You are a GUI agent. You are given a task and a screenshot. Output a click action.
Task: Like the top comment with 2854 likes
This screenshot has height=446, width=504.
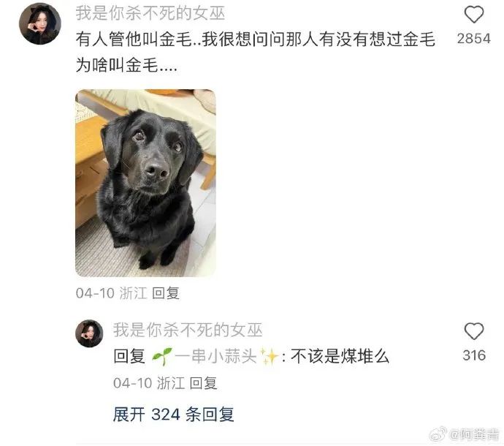[x=474, y=15]
